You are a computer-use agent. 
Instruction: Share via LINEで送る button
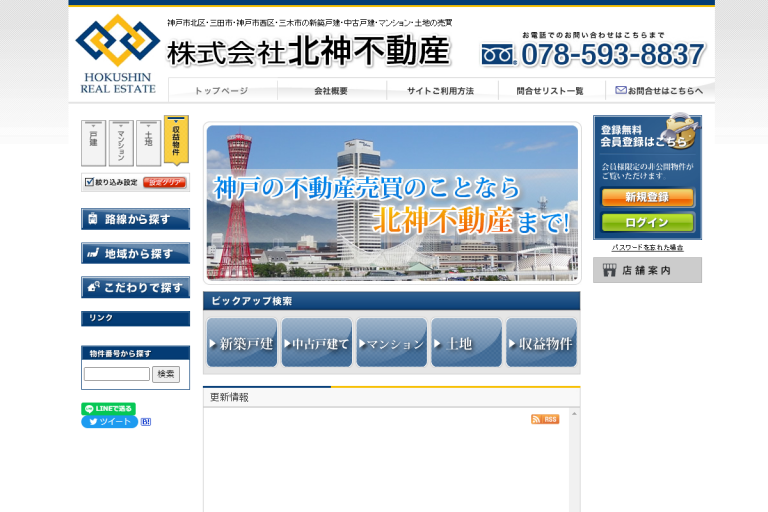(x=108, y=409)
